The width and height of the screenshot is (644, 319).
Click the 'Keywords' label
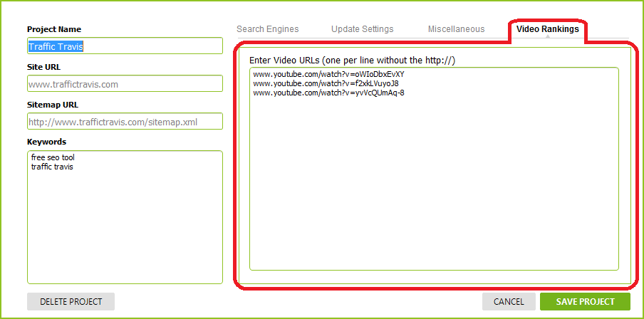click(46, 142)
